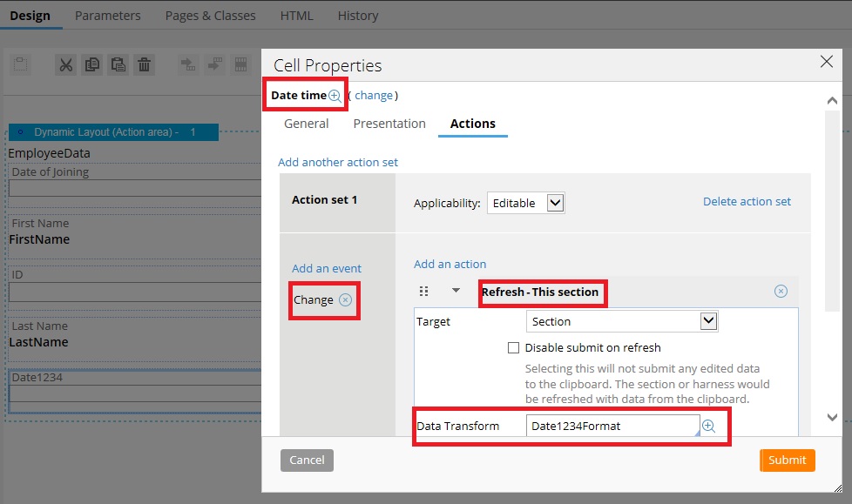Cut the selected cell with the scissors icon
Viewport: 852px width, 504px height.
(65, 64)
